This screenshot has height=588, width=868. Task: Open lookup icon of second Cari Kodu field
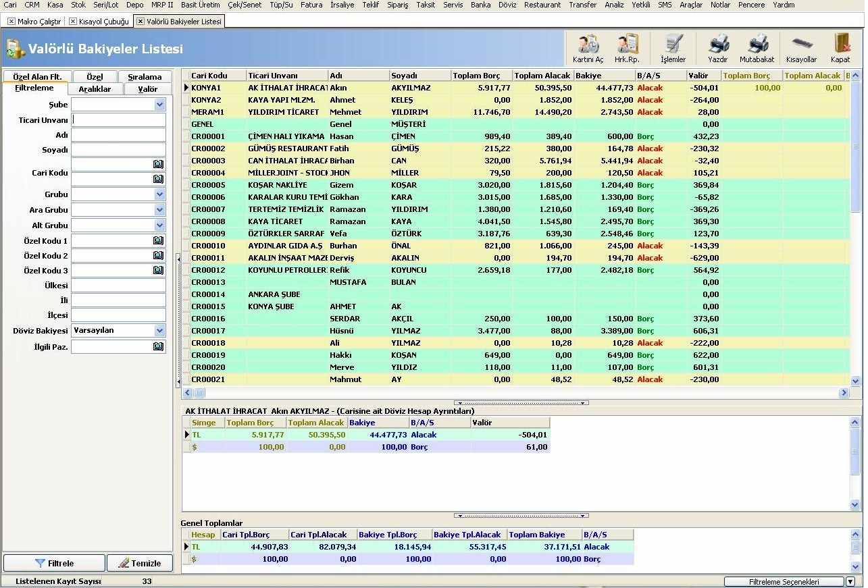click(x=158, y=179)
